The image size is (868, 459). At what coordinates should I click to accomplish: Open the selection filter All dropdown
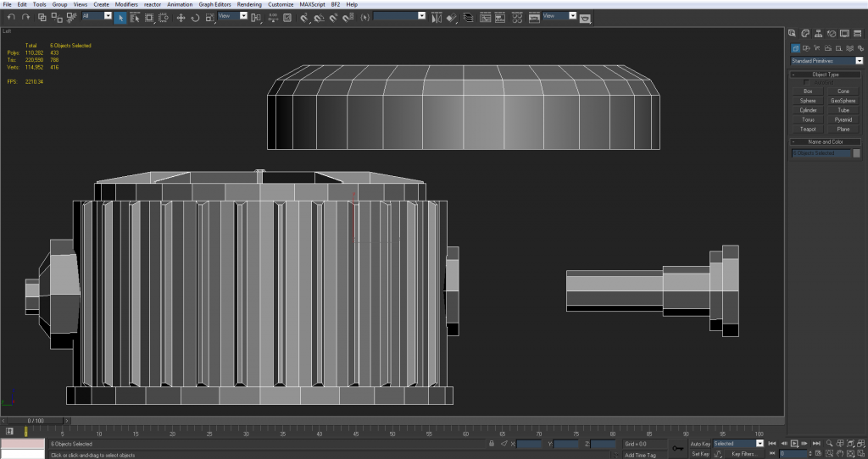pyautogui.click(x=97, y=16)
